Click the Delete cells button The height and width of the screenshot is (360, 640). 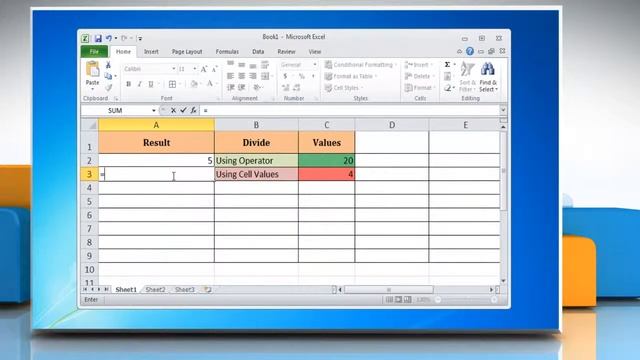(x=419, y=76)
